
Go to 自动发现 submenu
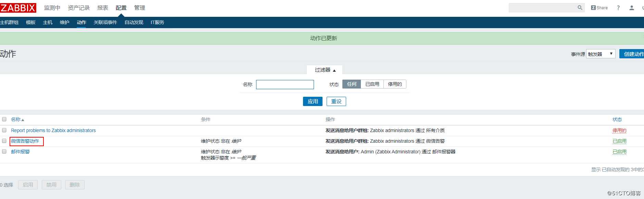(134, 22)
